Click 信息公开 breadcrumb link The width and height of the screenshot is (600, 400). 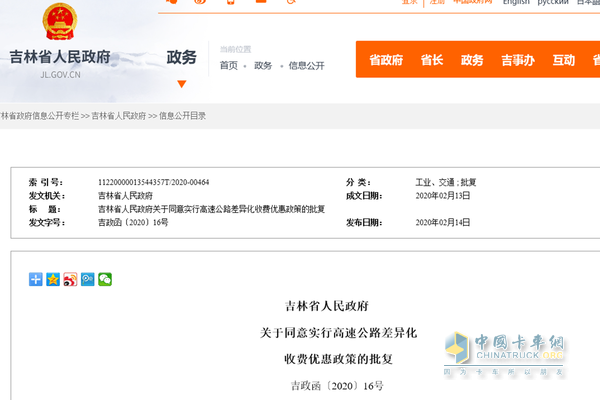tap(307, 66)
